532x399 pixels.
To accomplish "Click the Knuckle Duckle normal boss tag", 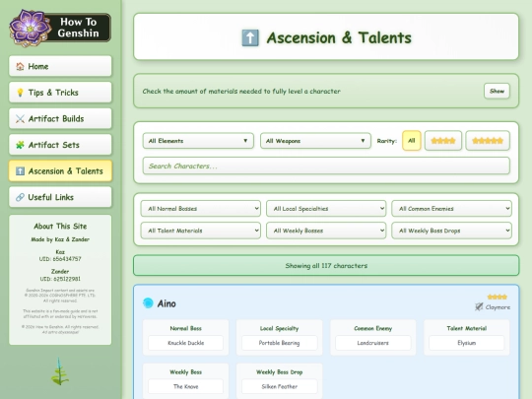I will pyautogui.click(x=185, y=343).
